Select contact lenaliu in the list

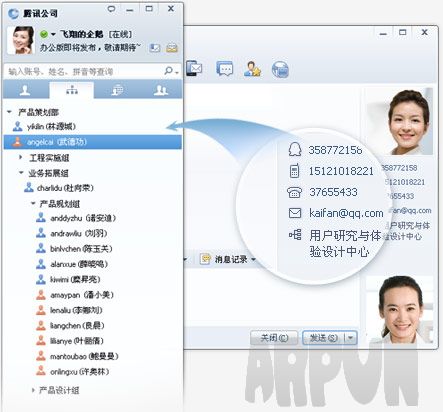[76, 310]
